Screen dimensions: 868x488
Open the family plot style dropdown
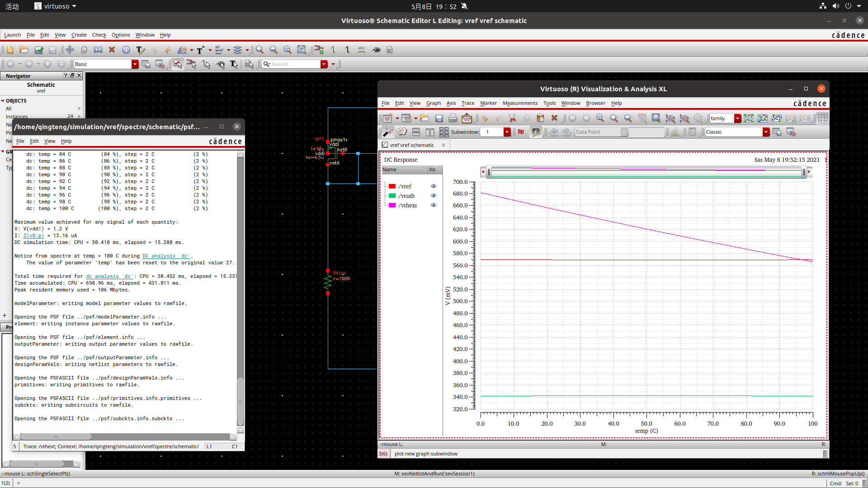(x=738, y=118)
